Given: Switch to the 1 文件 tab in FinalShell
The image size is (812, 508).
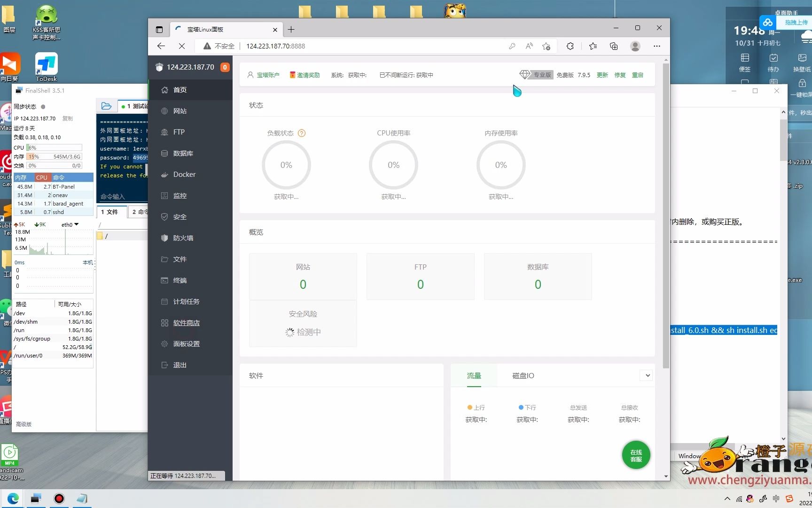Looking at the screenshot, I should (x=111, y=212).
